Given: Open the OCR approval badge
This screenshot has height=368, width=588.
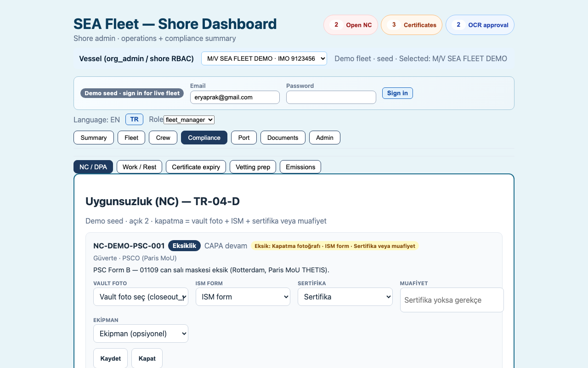Looking at the screenshot, I should tap(480, 25).
